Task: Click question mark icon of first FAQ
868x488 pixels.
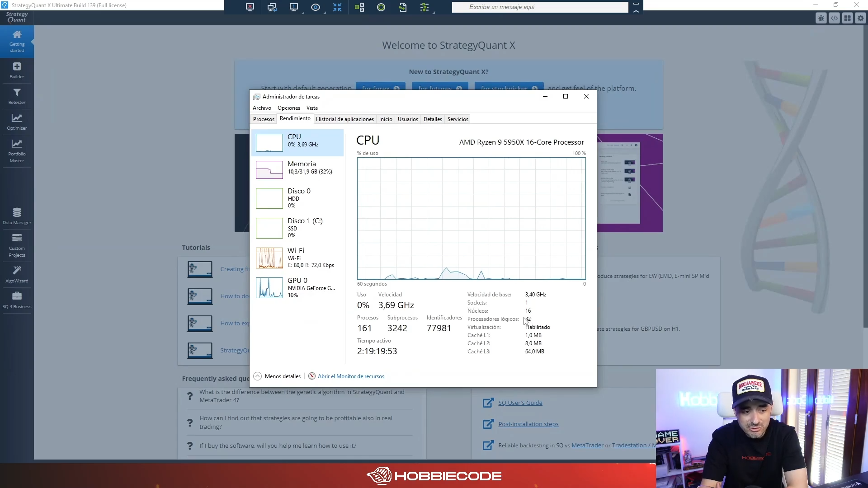Action: [x=190, y=396]
